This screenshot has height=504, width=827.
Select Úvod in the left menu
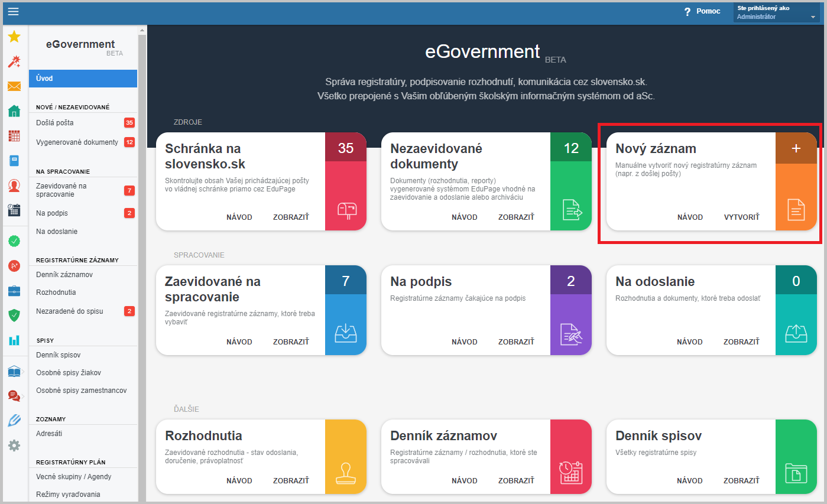click(x=83, y=79)
